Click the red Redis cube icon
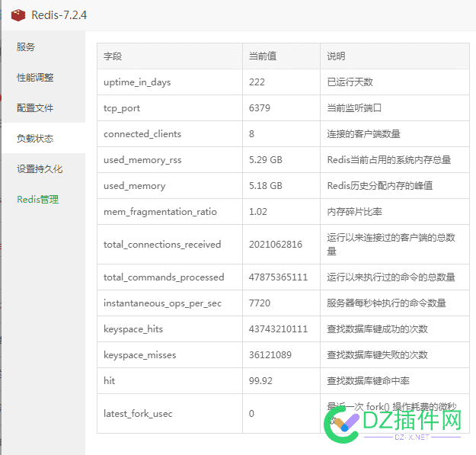476x455 pixels. (x=18, y=15)
